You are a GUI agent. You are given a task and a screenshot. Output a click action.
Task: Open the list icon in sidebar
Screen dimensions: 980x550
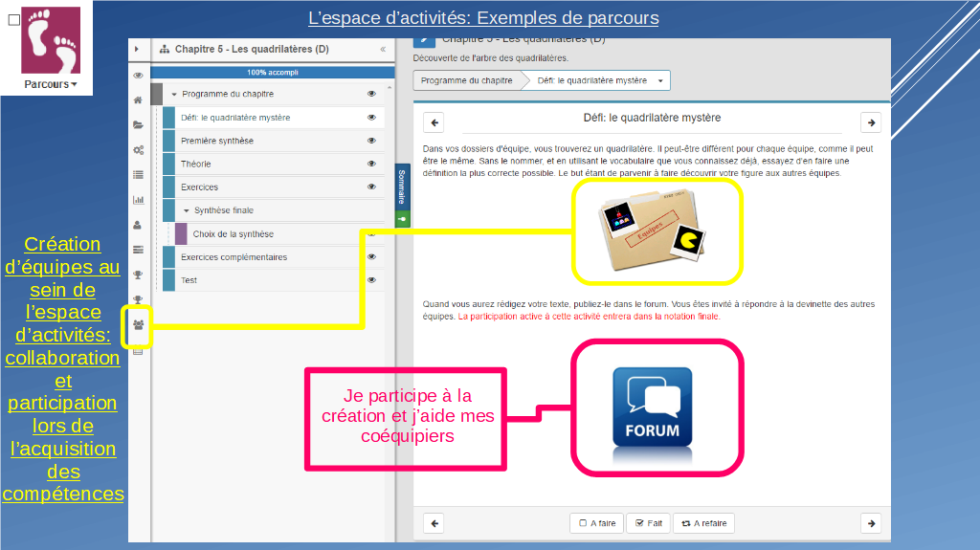click(x=138, y=175)
